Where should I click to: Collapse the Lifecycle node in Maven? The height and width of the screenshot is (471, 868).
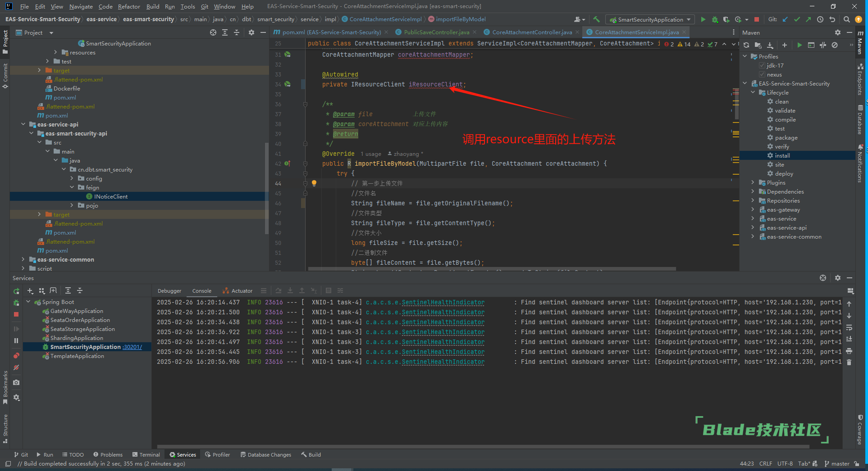(x=753, y=93)
